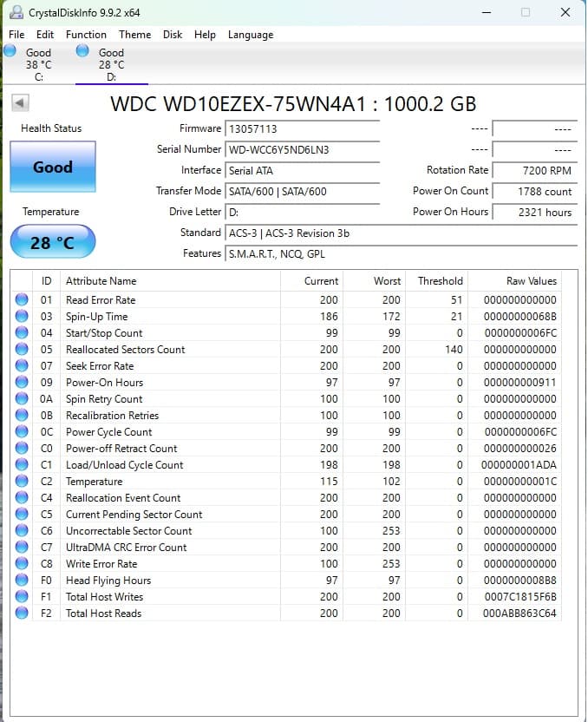
Task: Open the Language menu
Action: (251, 35)
